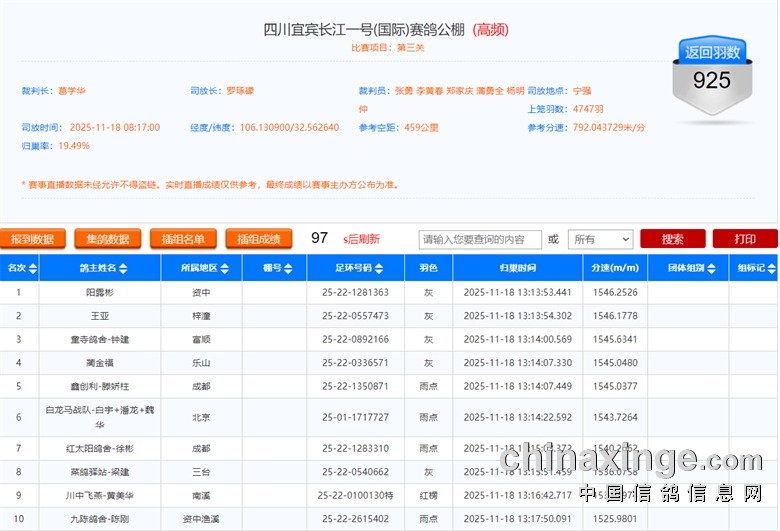The height and width of the screenshot is (531, 780).
Task: Open the 集鸽数据 tab
Action: [x=108, y=239]
